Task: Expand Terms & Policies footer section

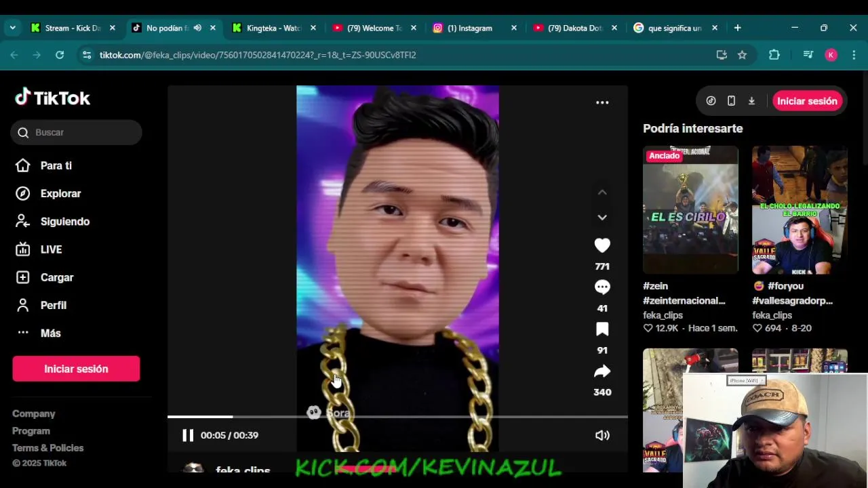Action: point(48,448)
